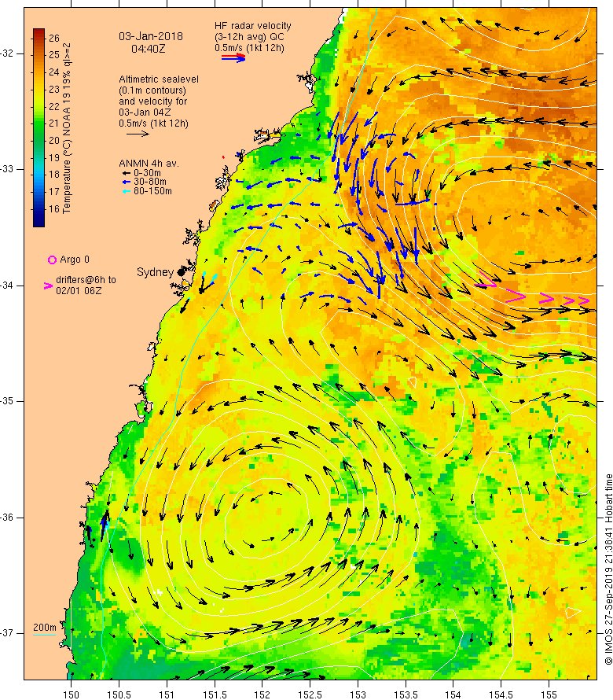Click the longitude axis label 155

[x=549, y=694]
